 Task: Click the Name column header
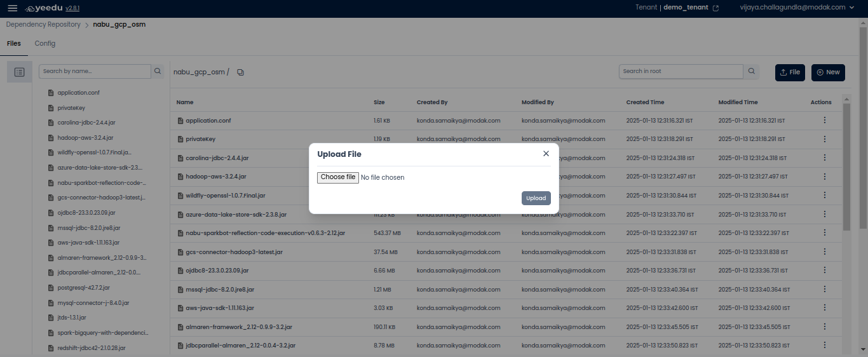(x=185, y=102)
